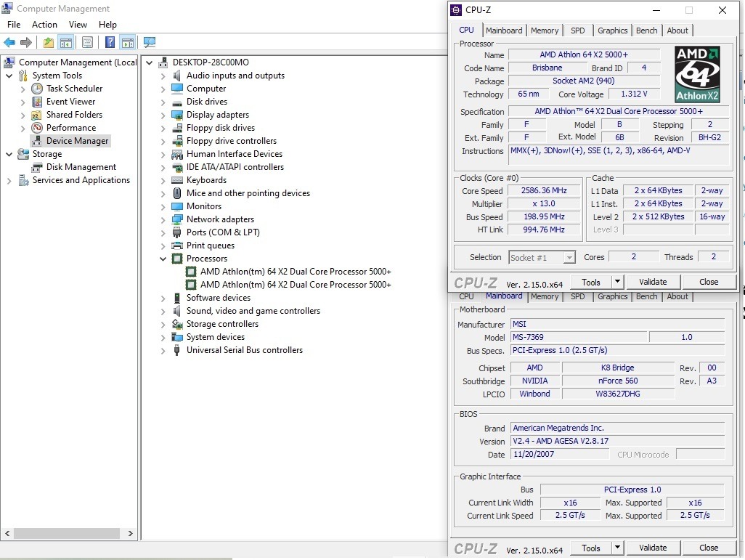Image resolution: width=745 pixels, height=560 pixels.
Task: Open Tools dropdown arrow in lower CPU-Z
Action: 617,548
